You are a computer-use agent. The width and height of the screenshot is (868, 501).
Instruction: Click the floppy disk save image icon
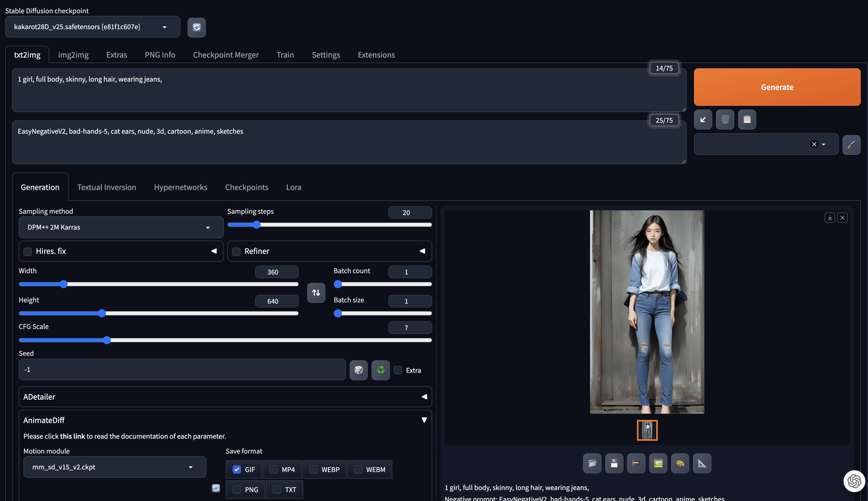pos(614,463)
